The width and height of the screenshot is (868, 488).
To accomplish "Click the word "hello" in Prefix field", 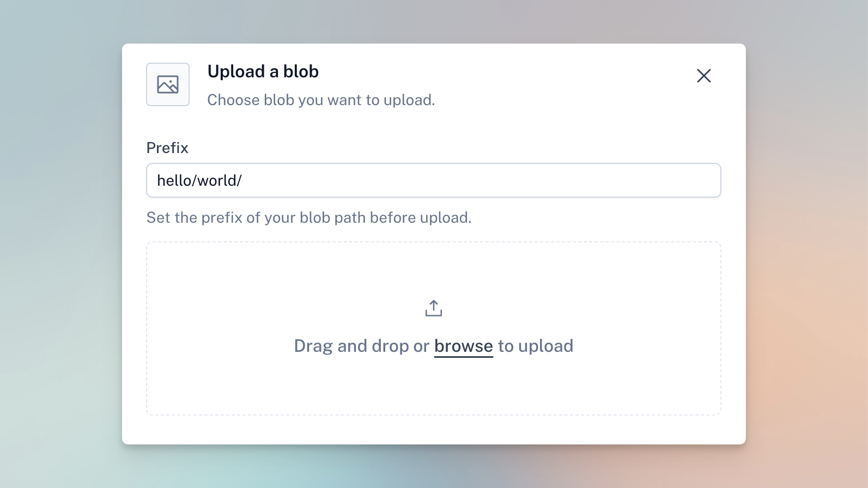I will 174,180.
